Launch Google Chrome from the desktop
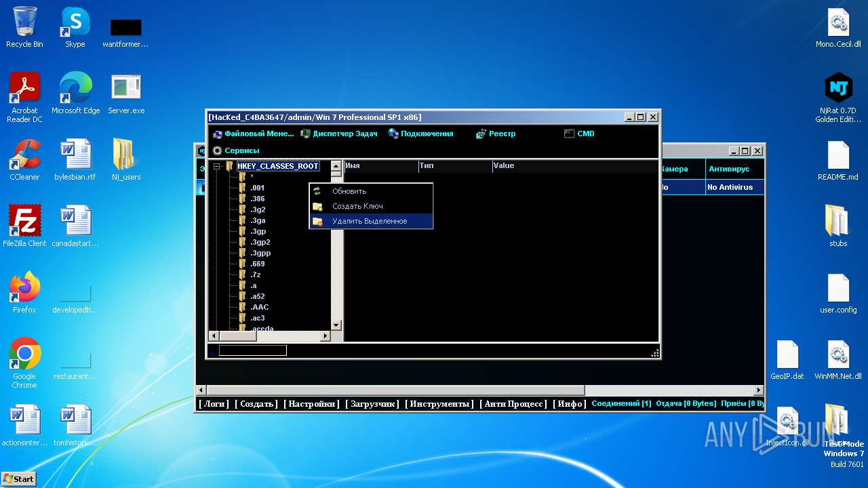This screenshot has height=488, width=868. [24, 363]
